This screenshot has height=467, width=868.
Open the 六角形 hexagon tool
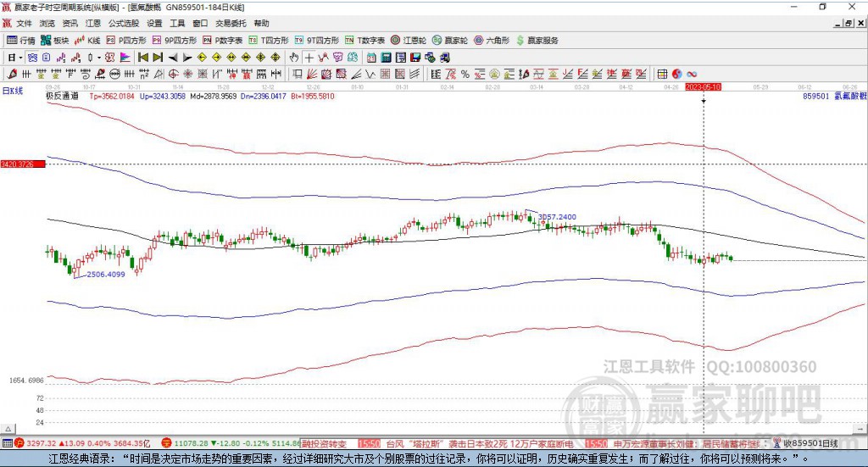tap(492, 41)
